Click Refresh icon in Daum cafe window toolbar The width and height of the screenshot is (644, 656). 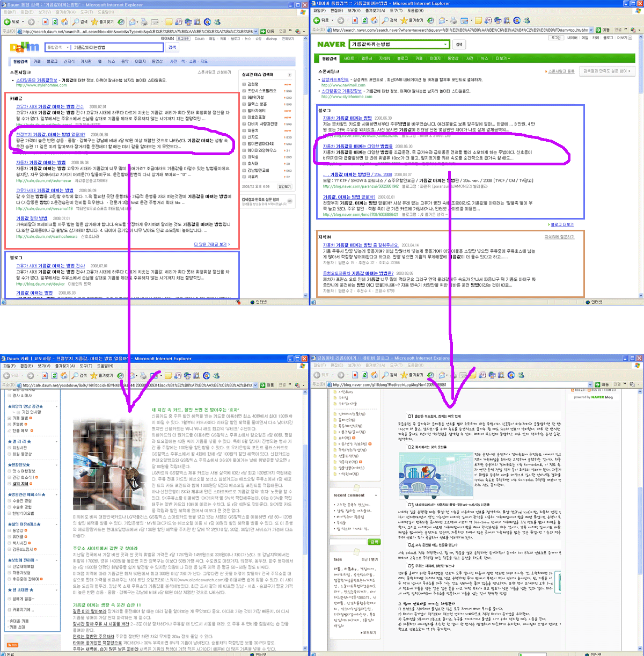point(55,375)
